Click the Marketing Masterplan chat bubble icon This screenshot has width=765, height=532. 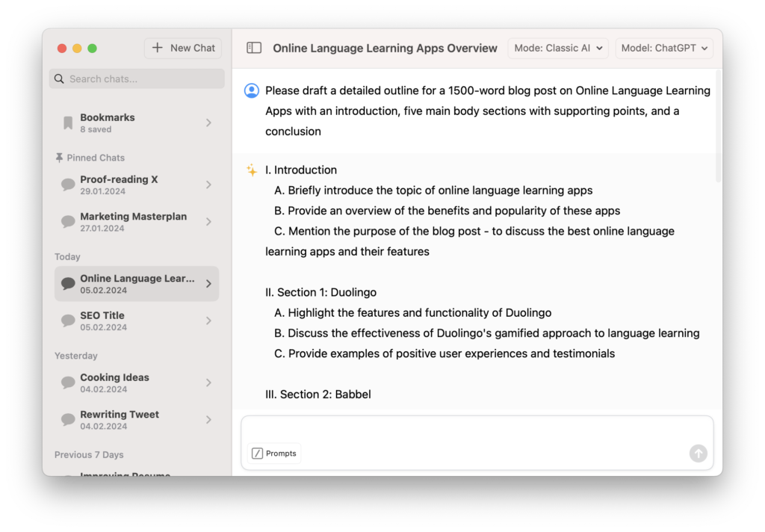click(x=68, y=222)
